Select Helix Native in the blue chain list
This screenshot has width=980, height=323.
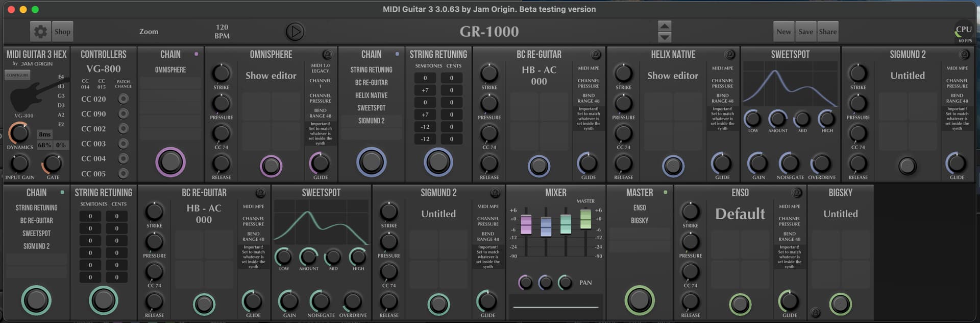(x=371, y=95)
